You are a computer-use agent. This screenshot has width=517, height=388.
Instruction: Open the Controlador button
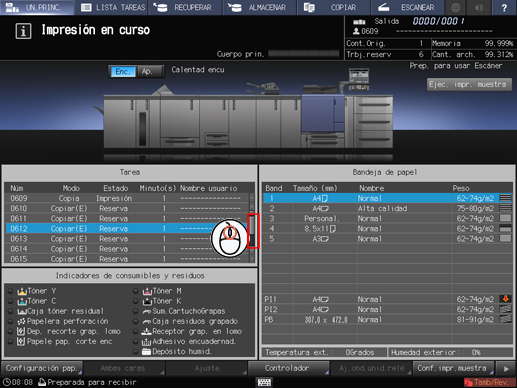tap(289, 368)
